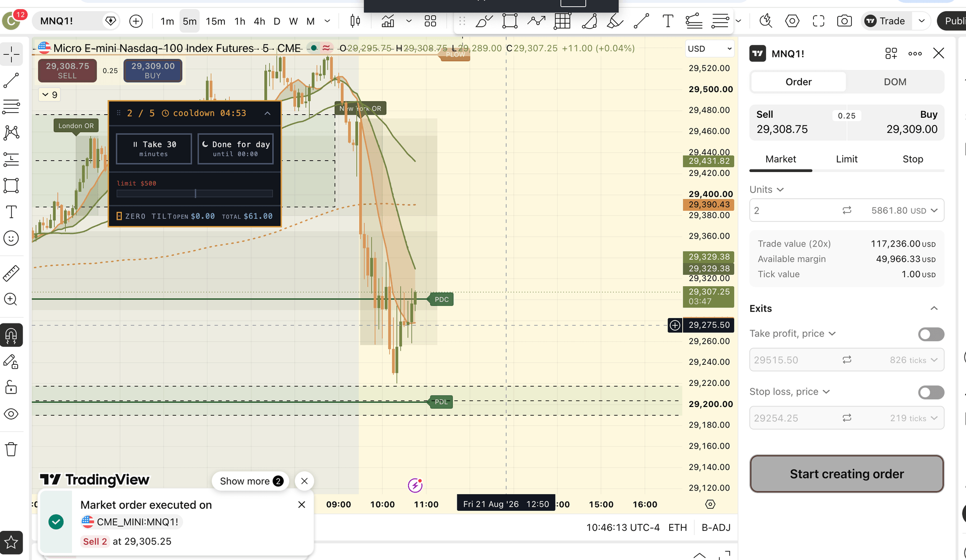Click the Take 30 minutes button
The height and width of the screenshot is (560, 966).
click(154, 149)
